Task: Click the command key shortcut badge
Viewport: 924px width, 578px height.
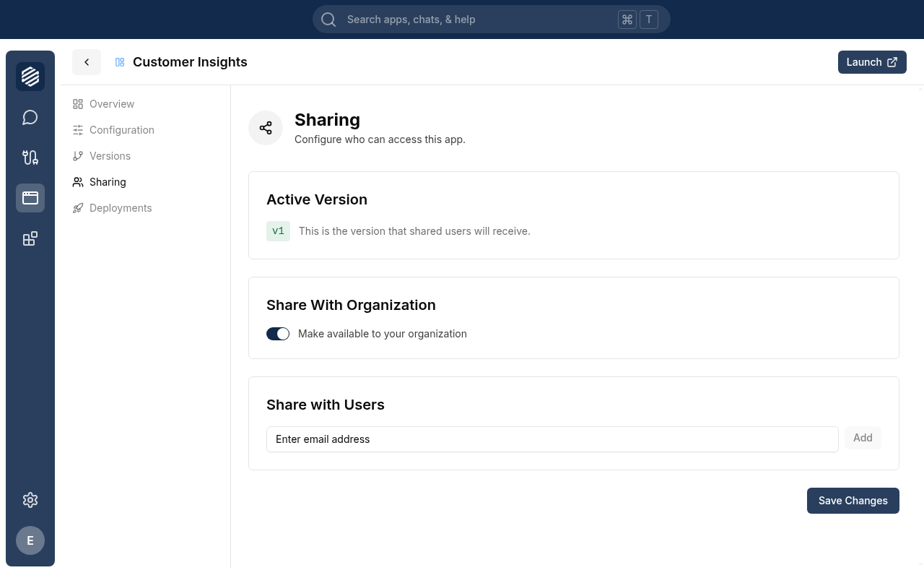Action: click(627, 20)
